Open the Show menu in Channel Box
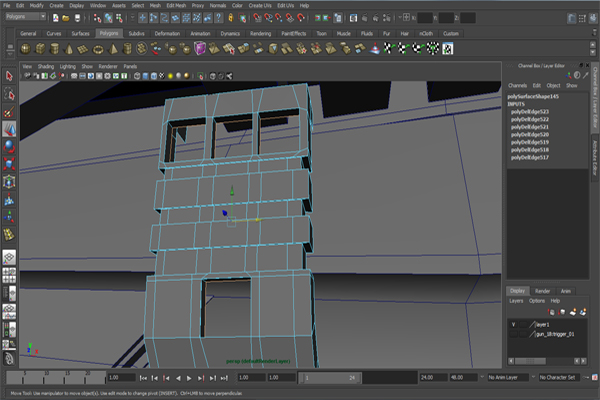The image size is (600, 400). click(572, 85)
